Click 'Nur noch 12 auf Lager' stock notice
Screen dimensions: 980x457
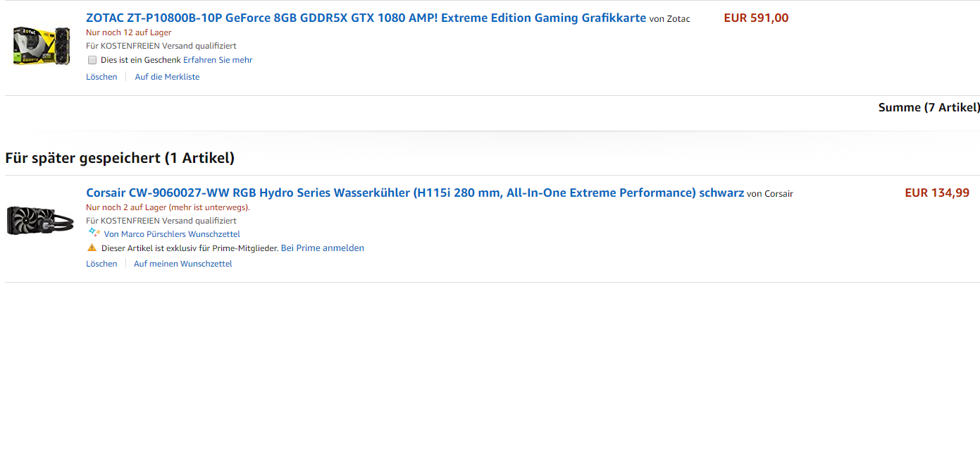(128, 32)
